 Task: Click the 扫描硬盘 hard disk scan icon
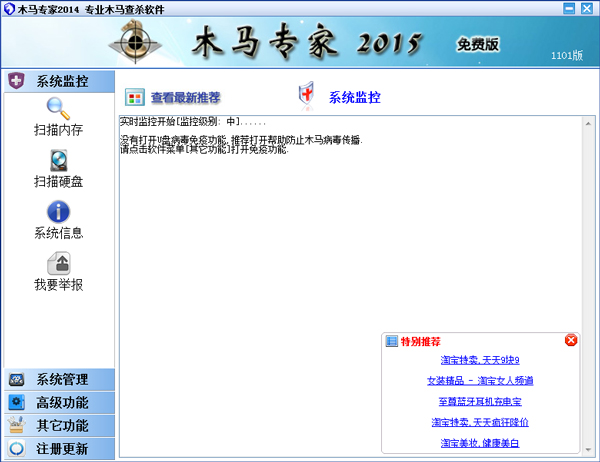point(58,161)
